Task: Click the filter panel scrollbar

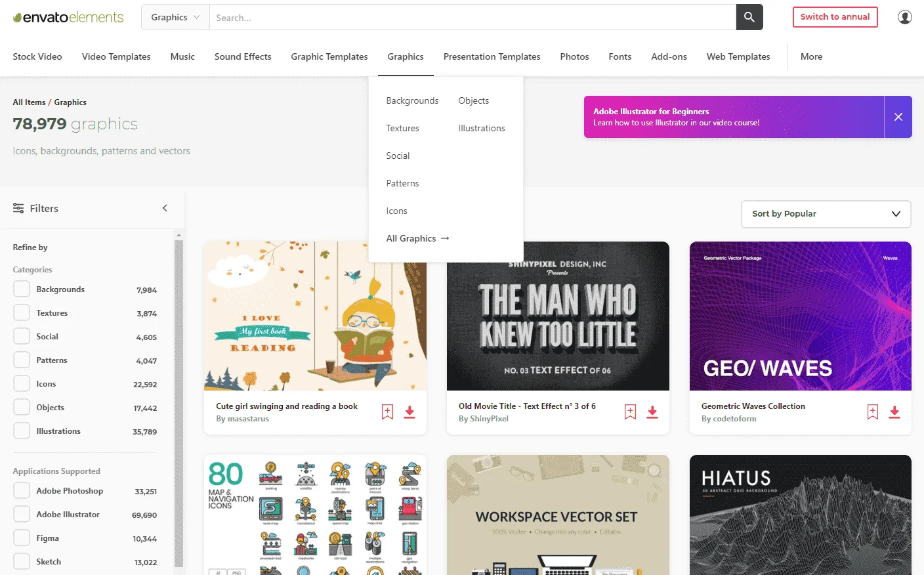Action: (178, 403)
